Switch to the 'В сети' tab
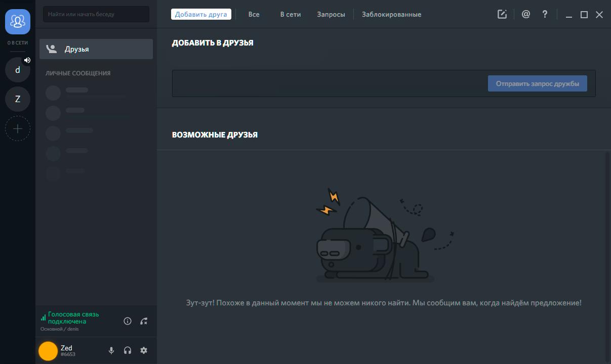The height and width of the screenshot is (364, 611). 291,14
